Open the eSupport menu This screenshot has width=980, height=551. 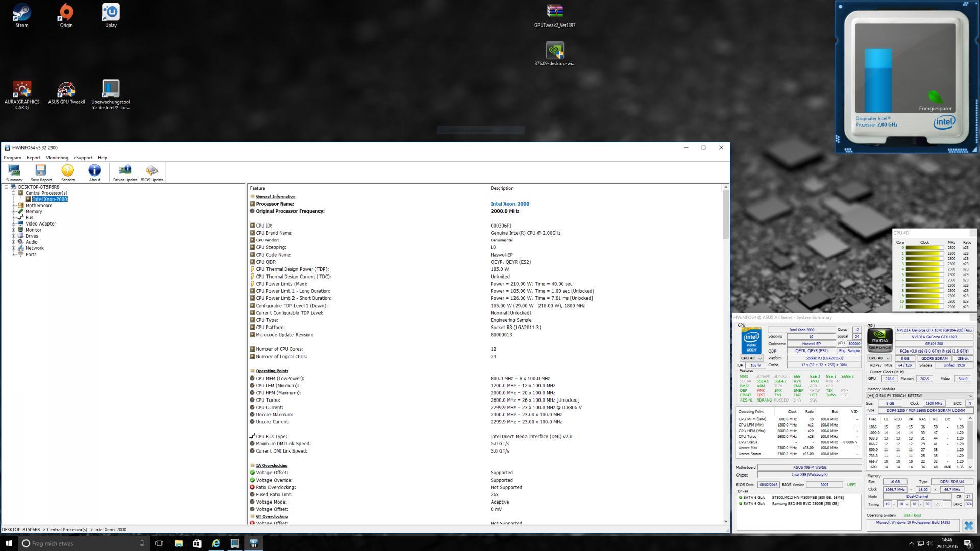click(x=83, y=158)
